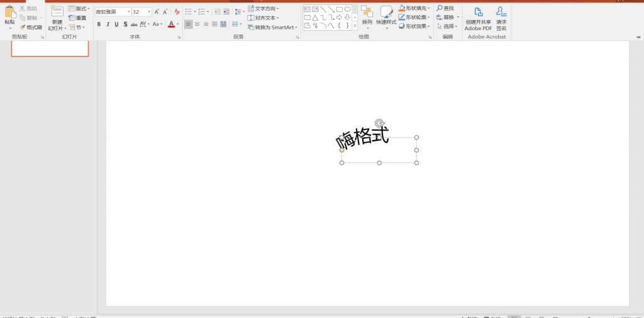Click the Find (查找) button
The width and height of the screenshot is (644, 318).
(445, 8)
